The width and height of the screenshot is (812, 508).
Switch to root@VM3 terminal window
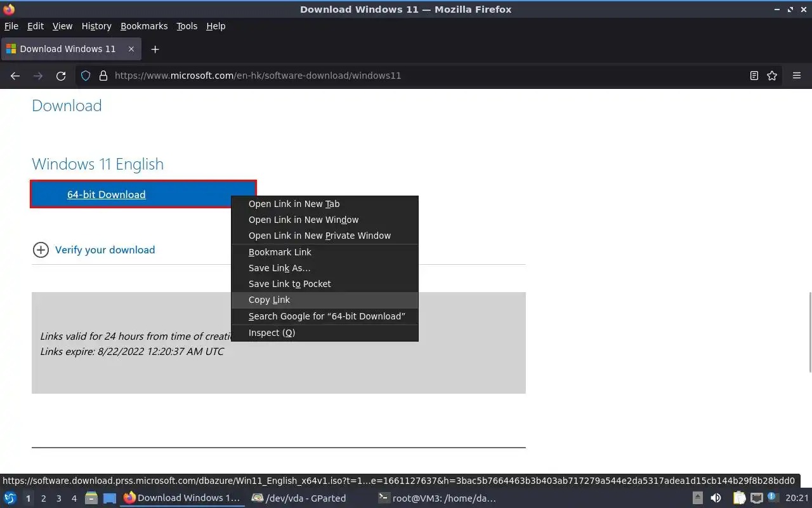point(436,498)
